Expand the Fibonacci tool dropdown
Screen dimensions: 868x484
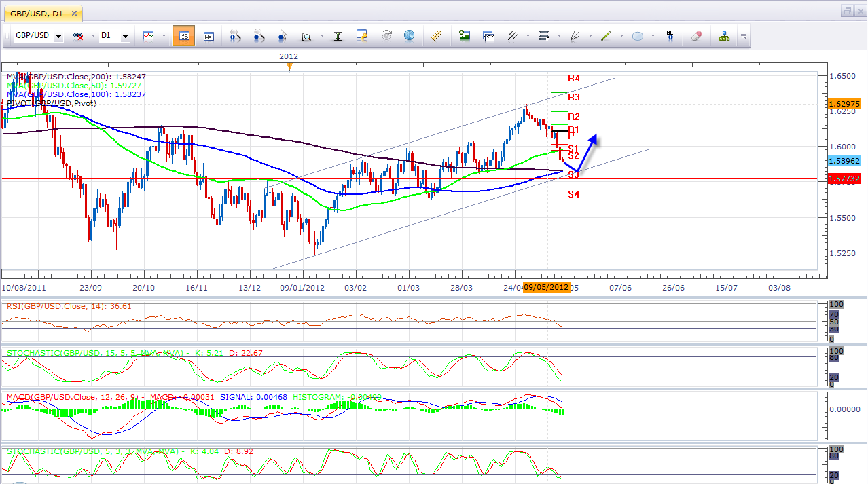coord(558,36)
